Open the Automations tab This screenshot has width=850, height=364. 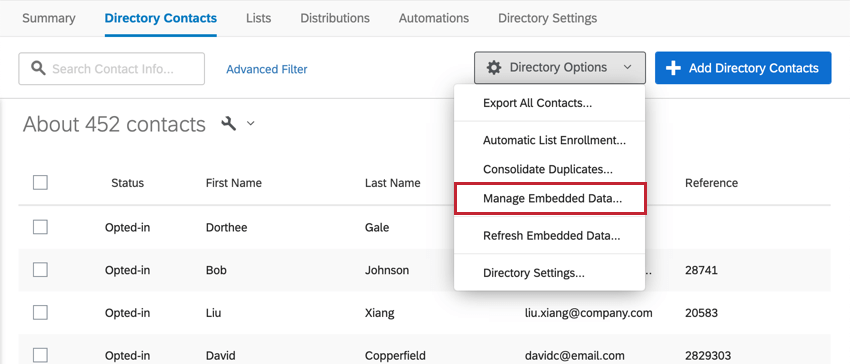coord(434,18)
